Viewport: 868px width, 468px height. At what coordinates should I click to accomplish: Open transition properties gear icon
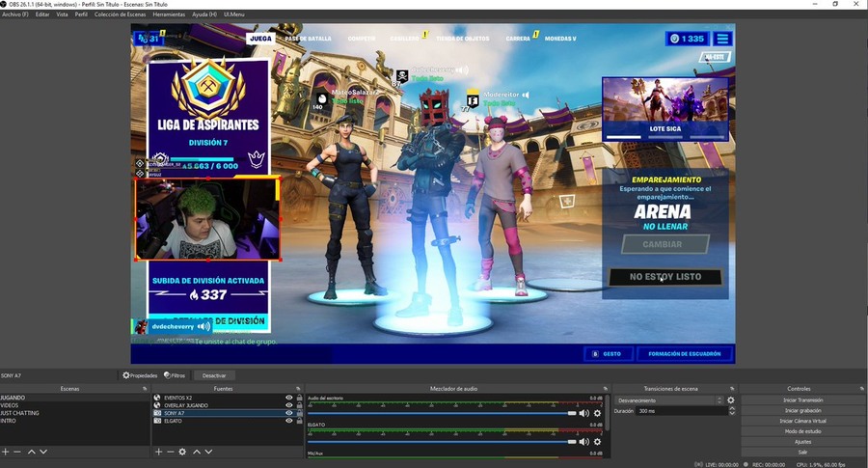[x=731, y=400]
